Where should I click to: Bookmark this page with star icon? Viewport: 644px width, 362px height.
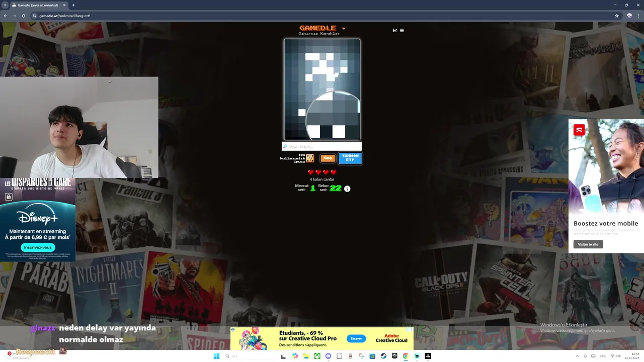tap(617, 16)
